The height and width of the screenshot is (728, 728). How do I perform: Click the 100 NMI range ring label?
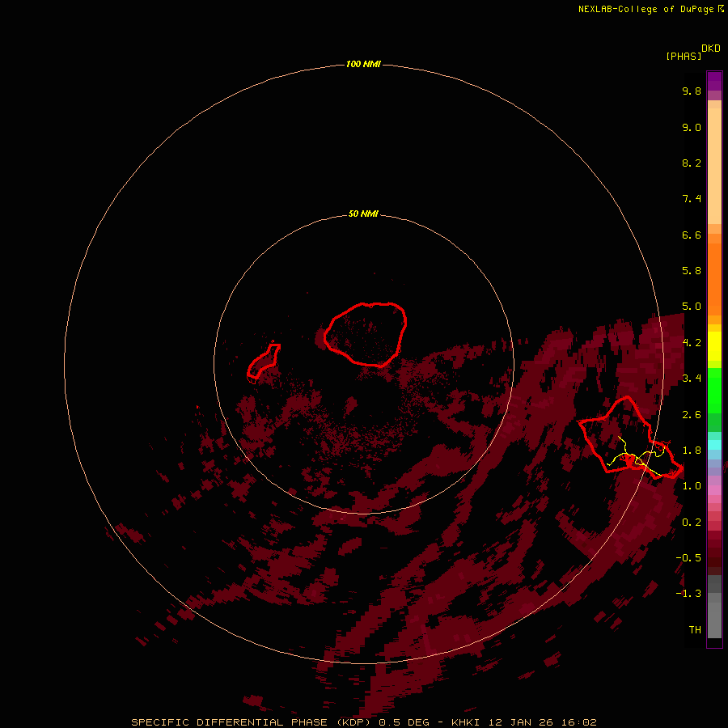tap(363, 64)
